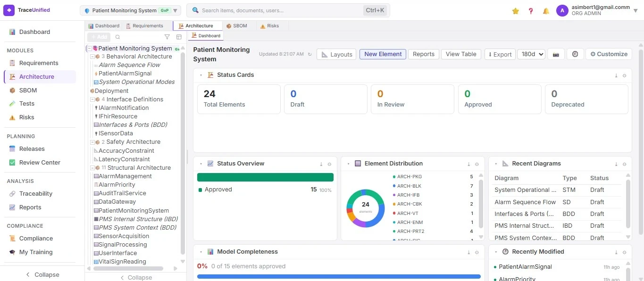Open the 180d time range dropdown
The image size is (644, 281).
click(531, 54)
